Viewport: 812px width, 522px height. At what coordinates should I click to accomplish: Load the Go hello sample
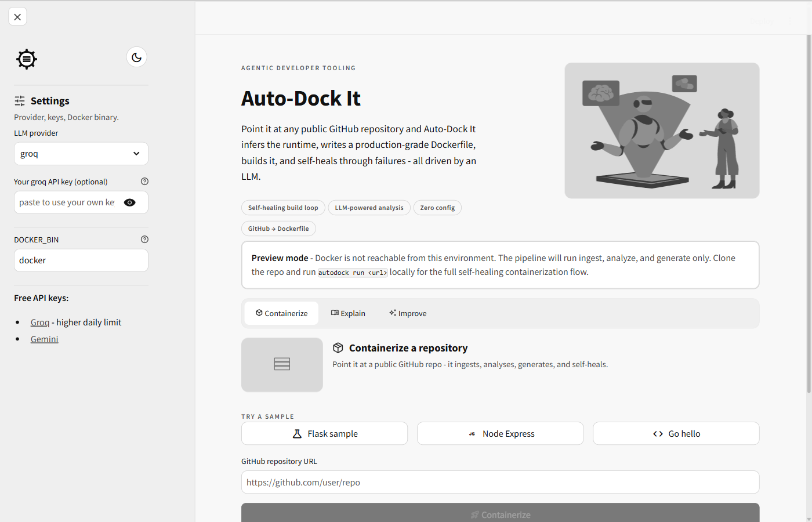pyautogui.click(x=676, y=434)
